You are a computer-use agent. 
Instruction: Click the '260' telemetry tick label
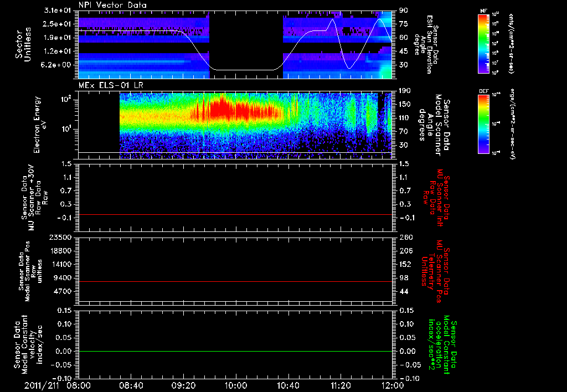pyautogui.click(x=405, y=238)
